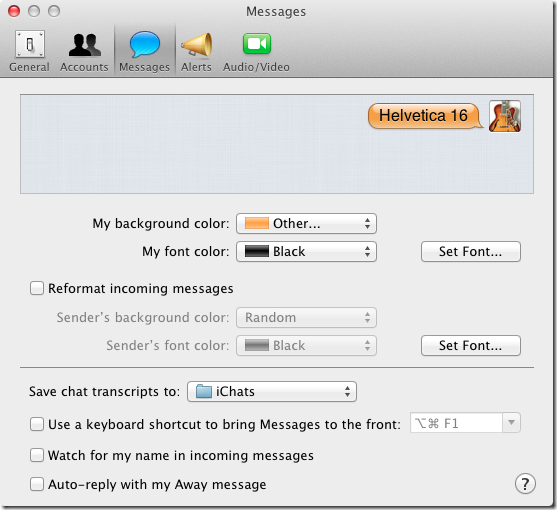Click Set Font button beside My font color

[471, 251]
